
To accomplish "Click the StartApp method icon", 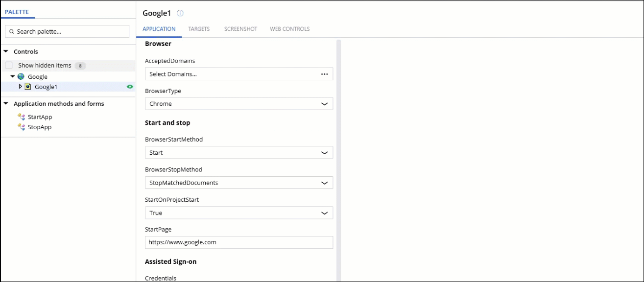I will click(21, 117).
